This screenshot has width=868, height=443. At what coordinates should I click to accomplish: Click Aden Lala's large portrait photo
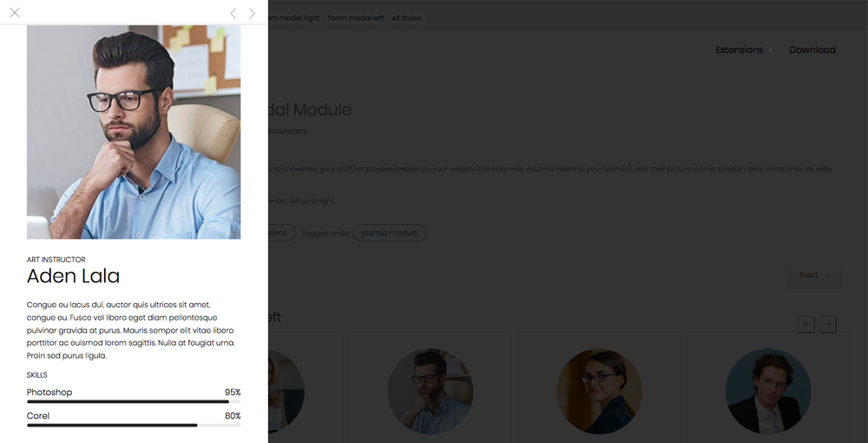tap(134, 132)
